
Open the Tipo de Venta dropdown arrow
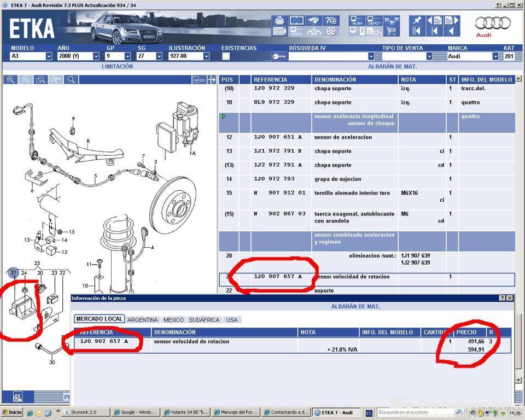click(x=429, y=56)
